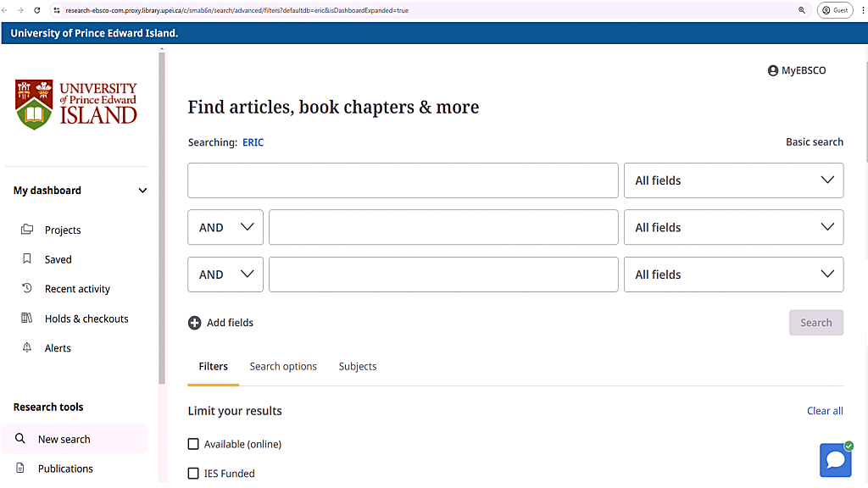The width and height of the screenshot is (868, 488).
Task: Switch to the Search options tab
Action: click(x=283, y=367)
